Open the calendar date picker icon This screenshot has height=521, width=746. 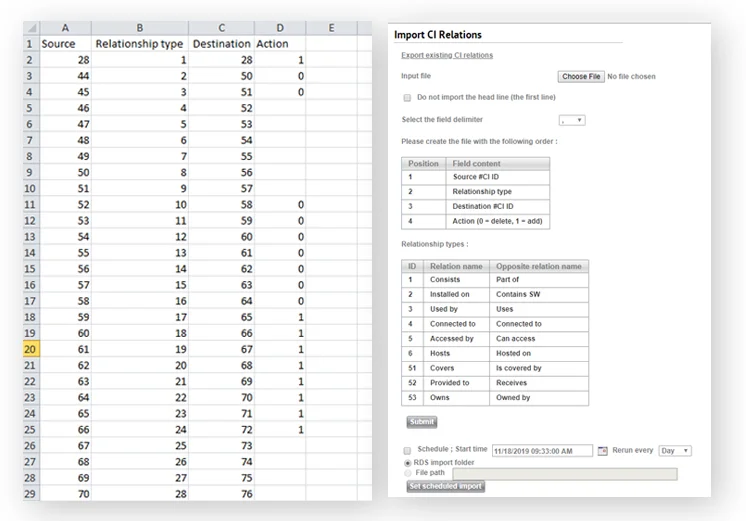click(602, 451)
